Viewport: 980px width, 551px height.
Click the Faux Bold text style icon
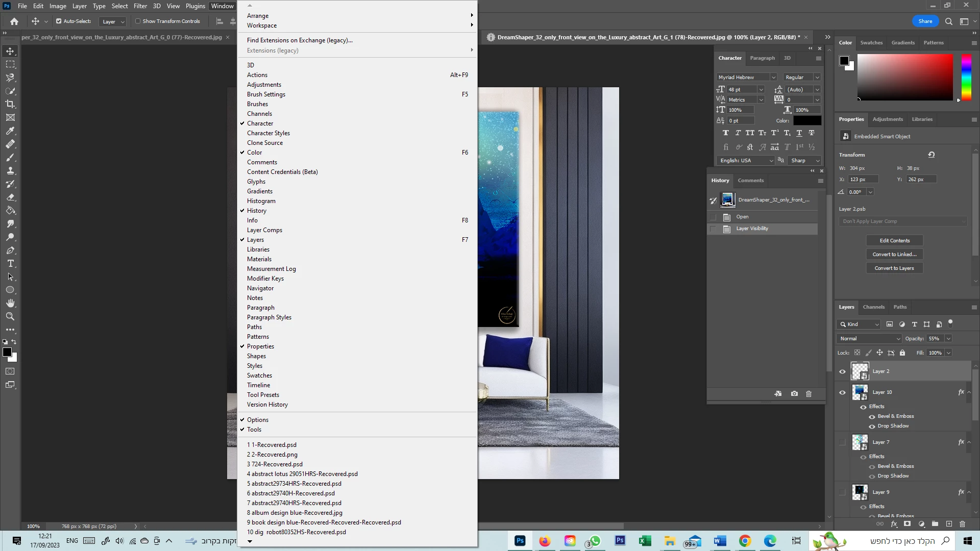725,133
